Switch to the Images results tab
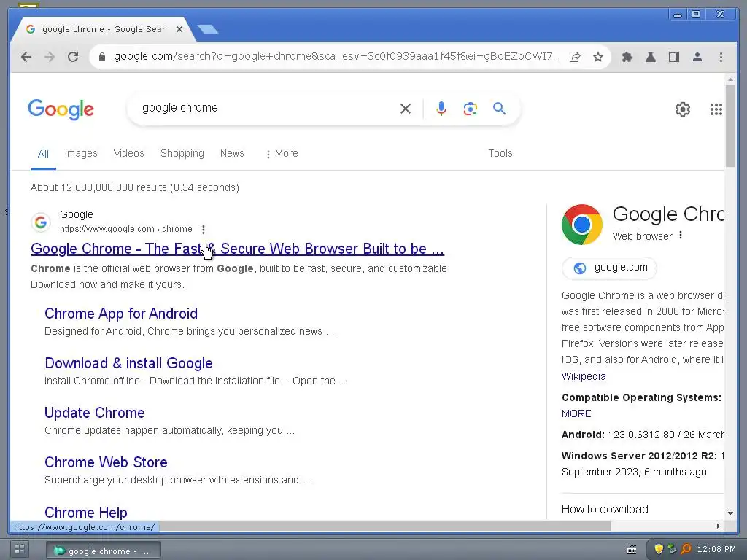This screenshot has height=560, width=747. (x=81, y=153)
